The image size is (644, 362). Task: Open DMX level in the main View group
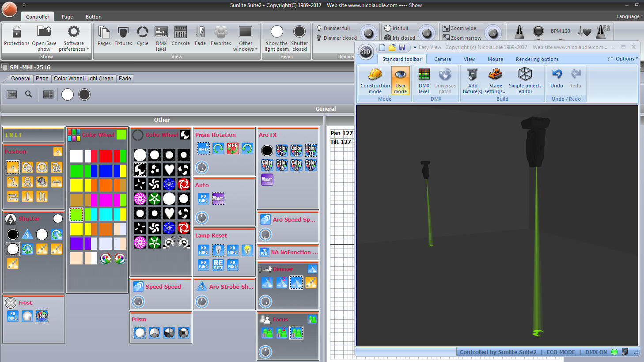(161, 38)
